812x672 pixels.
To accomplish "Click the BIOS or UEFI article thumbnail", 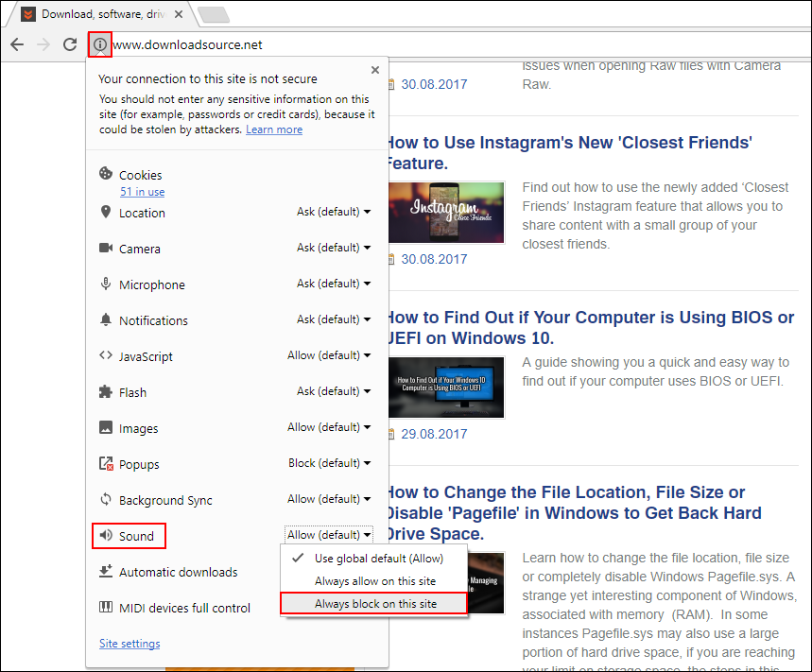I will click(446, 388).
